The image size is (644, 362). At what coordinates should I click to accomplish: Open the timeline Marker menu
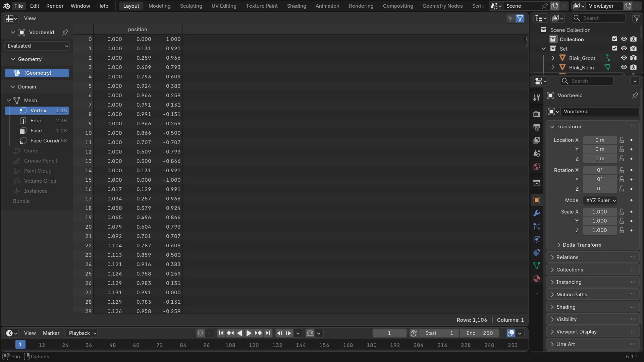click(51, 333)
